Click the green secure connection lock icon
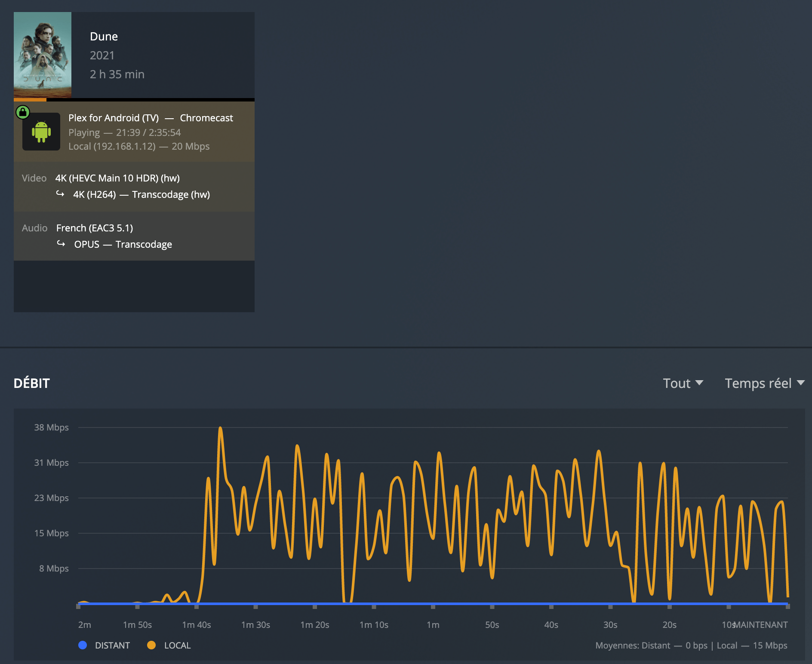 23,112
